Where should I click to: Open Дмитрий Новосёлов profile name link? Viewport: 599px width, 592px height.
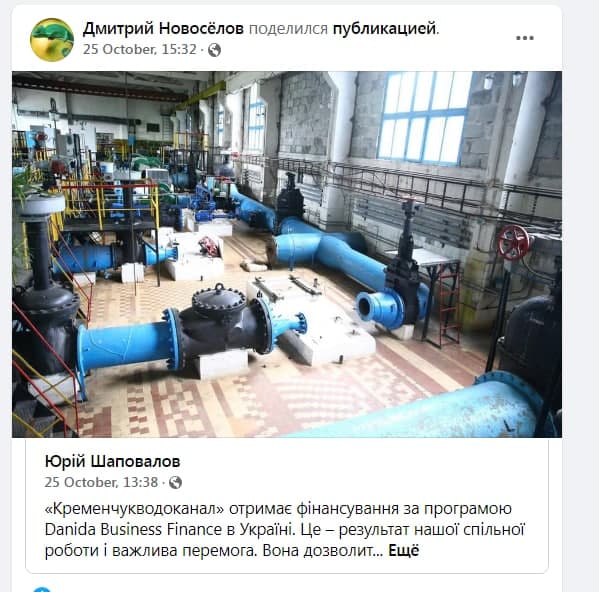pyautogui.click(x=163, y=28)
